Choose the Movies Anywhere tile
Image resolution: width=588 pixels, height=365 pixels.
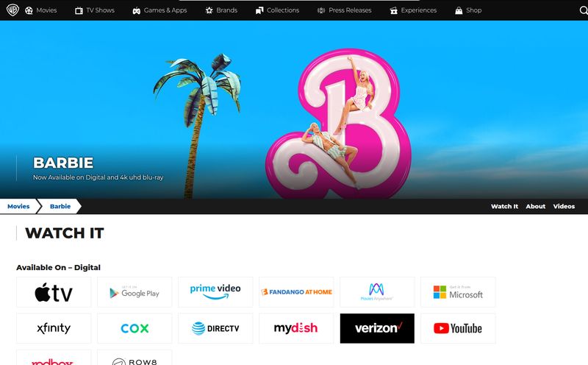(377, 292)
